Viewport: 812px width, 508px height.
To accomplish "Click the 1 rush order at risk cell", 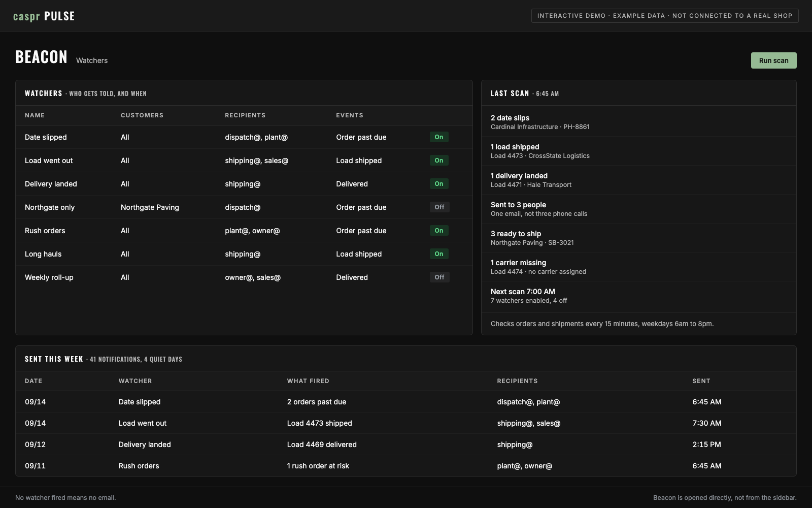I will (318, 466).
